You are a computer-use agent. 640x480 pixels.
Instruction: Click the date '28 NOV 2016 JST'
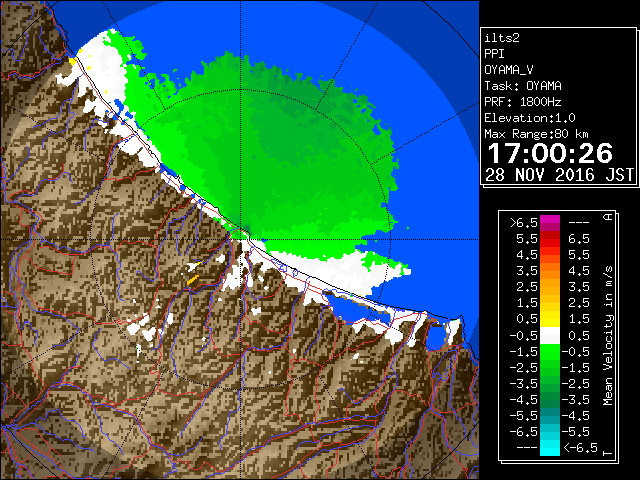point(559,175)
